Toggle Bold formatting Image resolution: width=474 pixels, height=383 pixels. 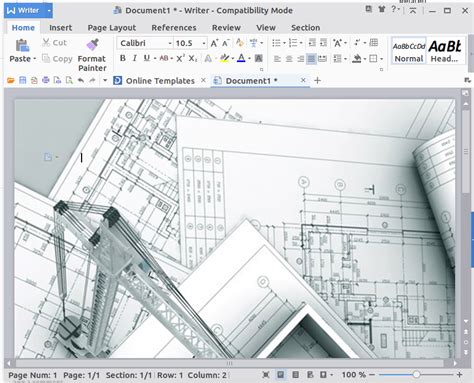[123, 58]
